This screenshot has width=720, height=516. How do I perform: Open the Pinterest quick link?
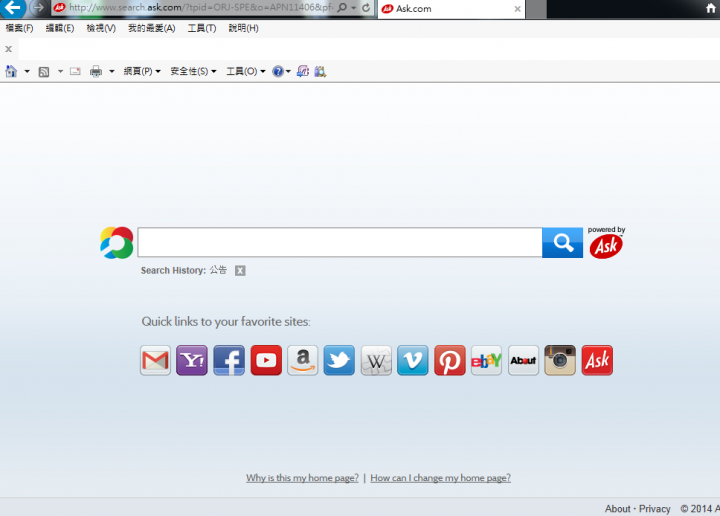pos(450,360)
